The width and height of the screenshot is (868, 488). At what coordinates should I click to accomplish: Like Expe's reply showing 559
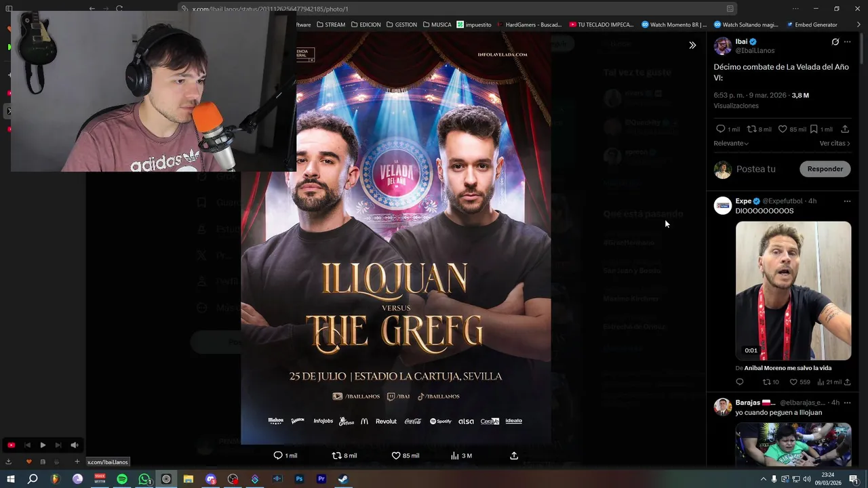click(800, 382)
